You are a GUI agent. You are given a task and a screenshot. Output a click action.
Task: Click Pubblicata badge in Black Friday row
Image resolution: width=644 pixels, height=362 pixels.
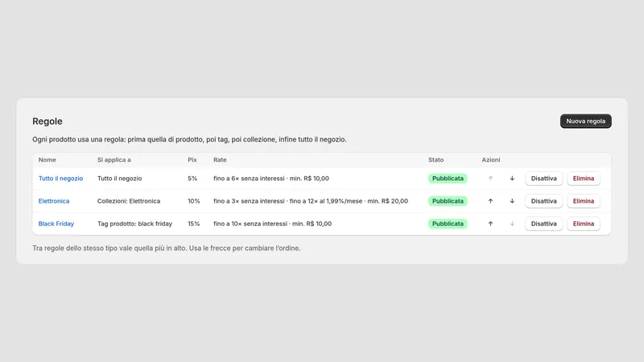coord(448,224)
